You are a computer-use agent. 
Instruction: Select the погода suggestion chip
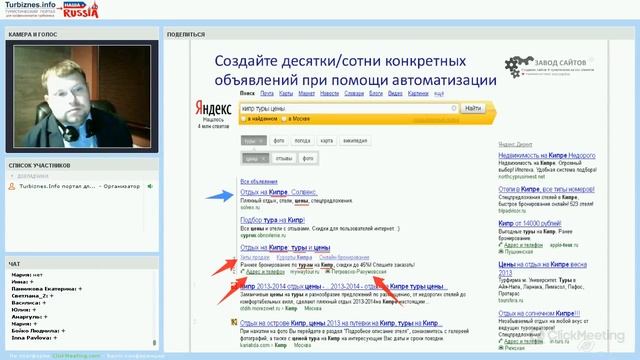pyautogui.click(x=302, y=141)
